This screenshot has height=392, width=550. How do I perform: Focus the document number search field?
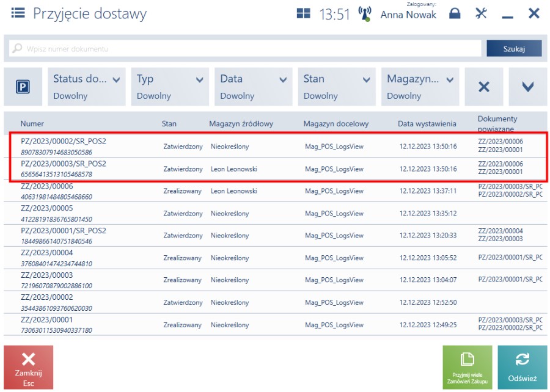[246, 49]
